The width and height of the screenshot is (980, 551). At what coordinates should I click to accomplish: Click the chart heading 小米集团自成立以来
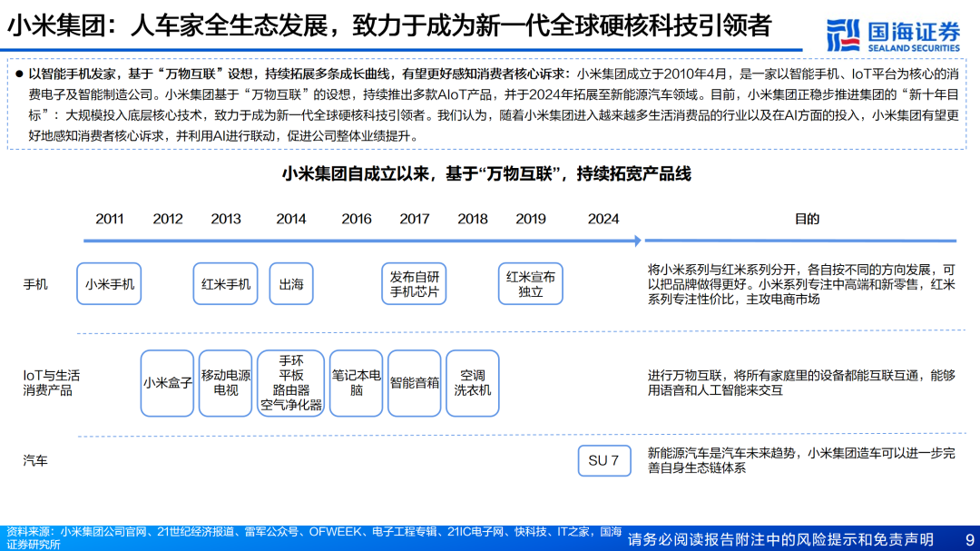486,174
